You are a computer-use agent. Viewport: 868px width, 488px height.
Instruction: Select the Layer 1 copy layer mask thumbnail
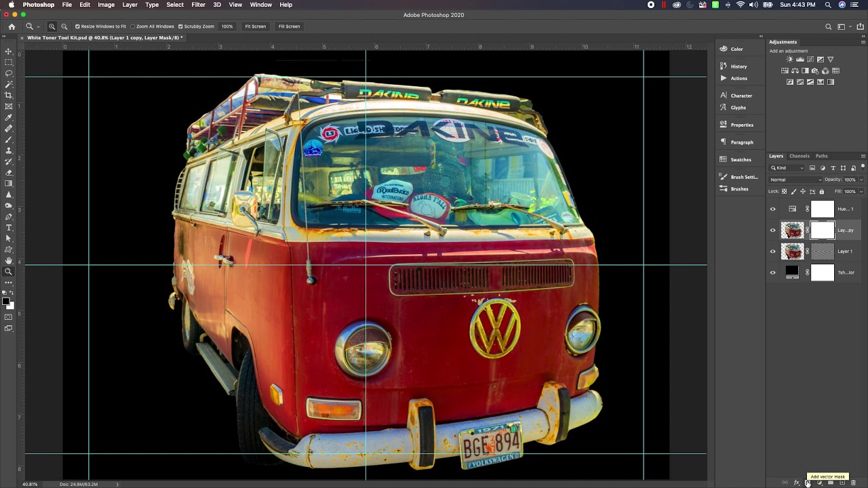tap(823, 230)
